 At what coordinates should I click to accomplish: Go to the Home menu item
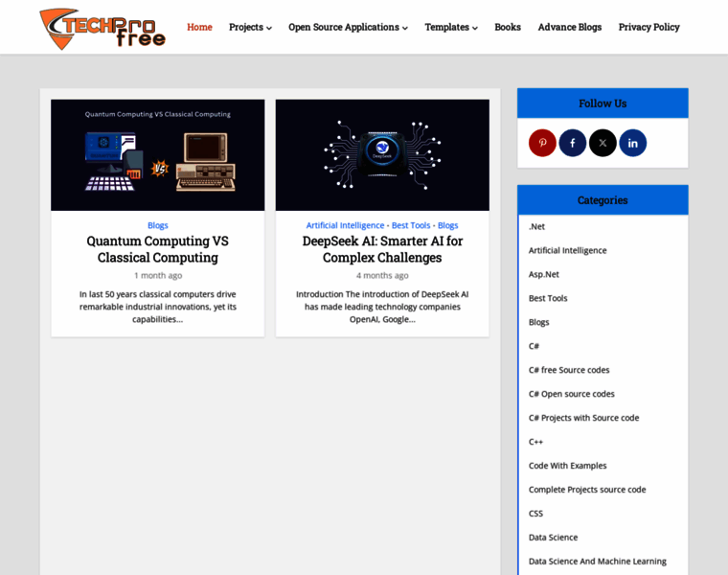(x=199, y=28)
